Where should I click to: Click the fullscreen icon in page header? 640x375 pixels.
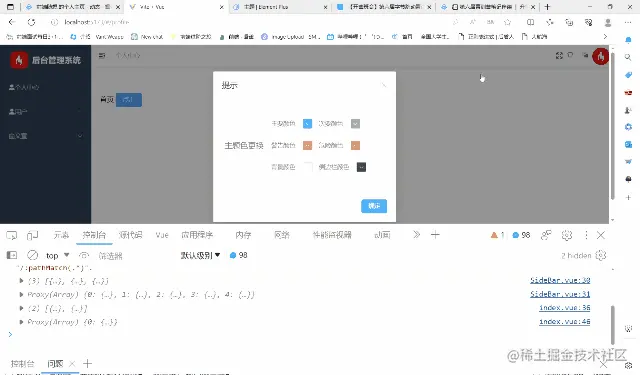click(x=559, y=55)
